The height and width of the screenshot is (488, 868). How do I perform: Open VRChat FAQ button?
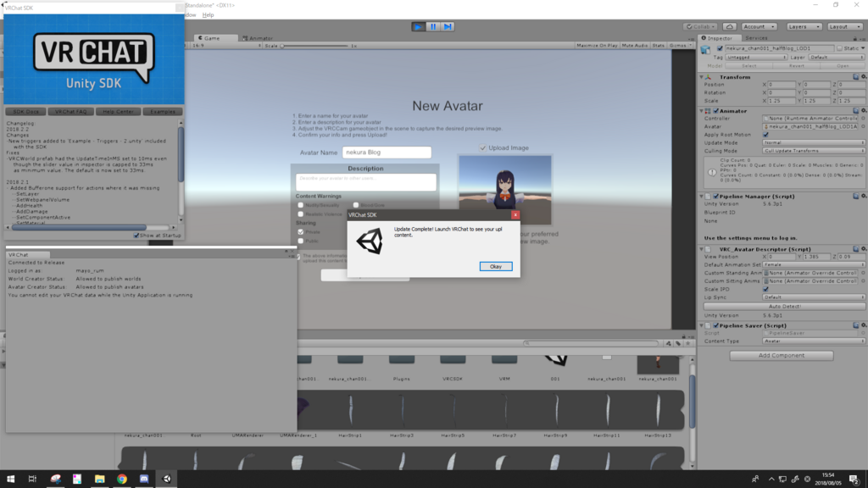point(71,112)
